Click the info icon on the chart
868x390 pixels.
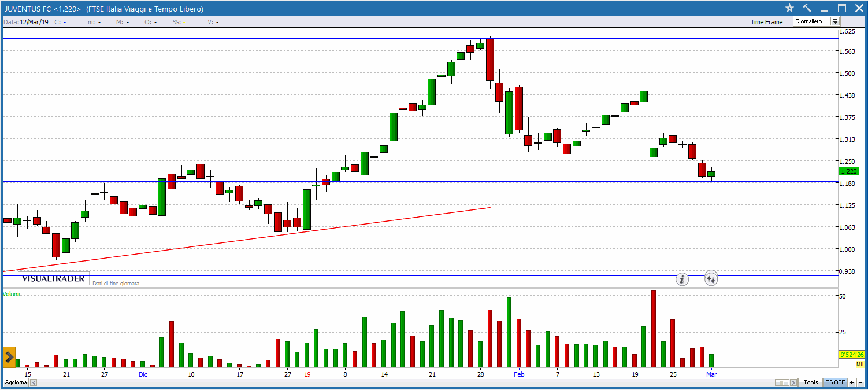click(682, 279)
